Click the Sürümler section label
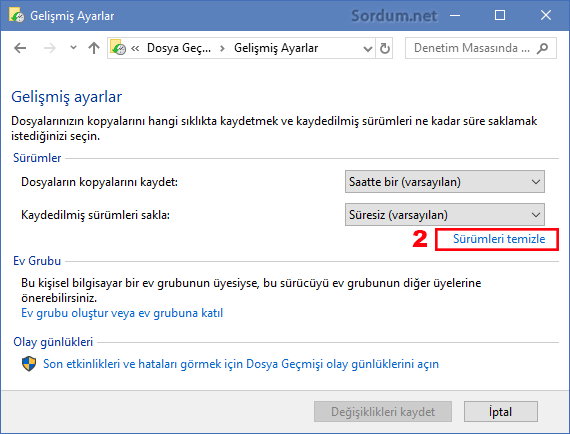 pos(37,158)
